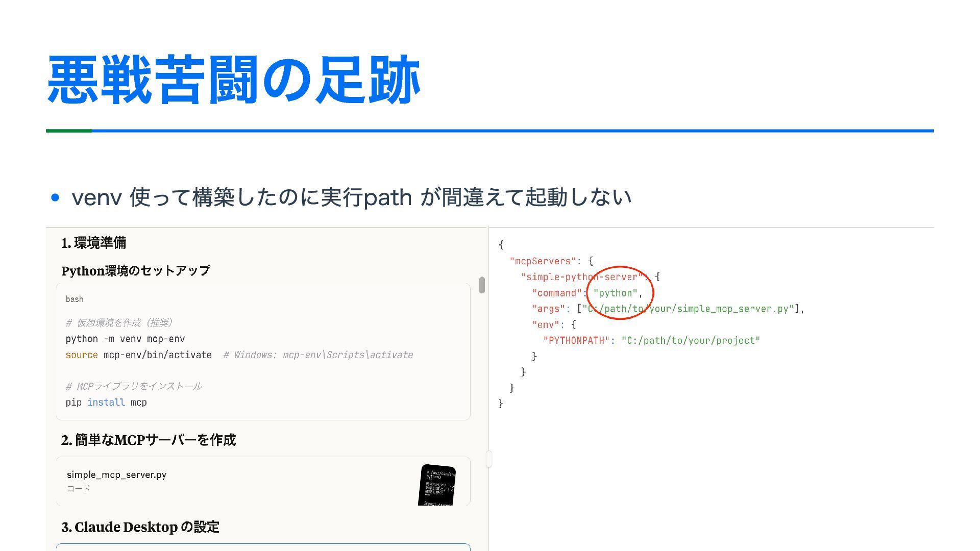Click the bullet text about venv path
Image resolution: width=980 pixels, height=551 pixels.
pyautogui.click(x=351, y=197)
